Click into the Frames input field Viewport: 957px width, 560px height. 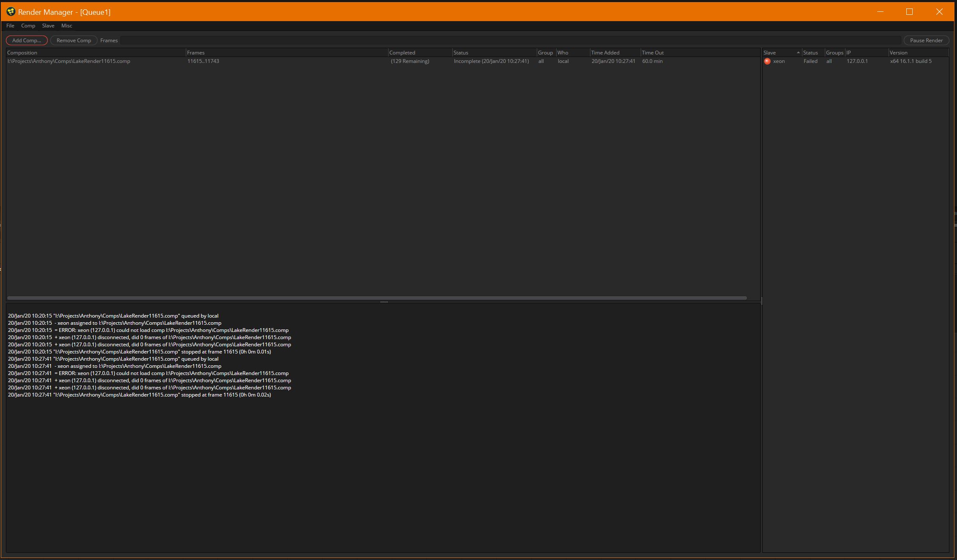pos(511,41)
